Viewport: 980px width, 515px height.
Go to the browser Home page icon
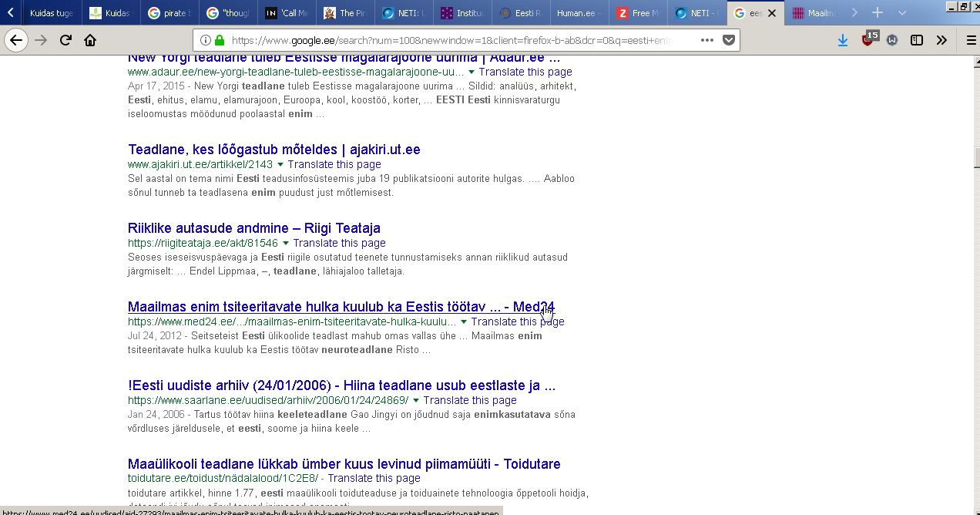point(90,40)
